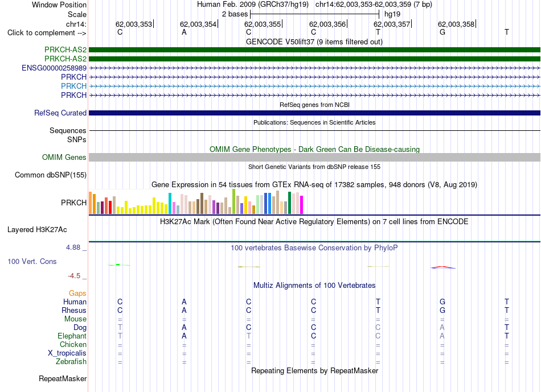This screenshot has width=541, height=392.
Task: Click 'Click to complement' label
Action: 47,33
